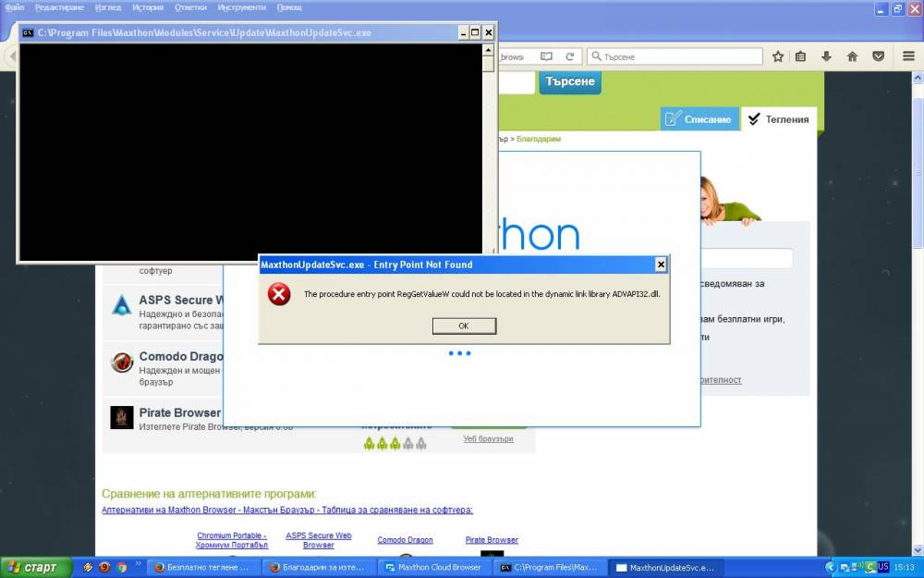
Task: Open the 'Помощ' menu
Action: [x=288, y=7]
